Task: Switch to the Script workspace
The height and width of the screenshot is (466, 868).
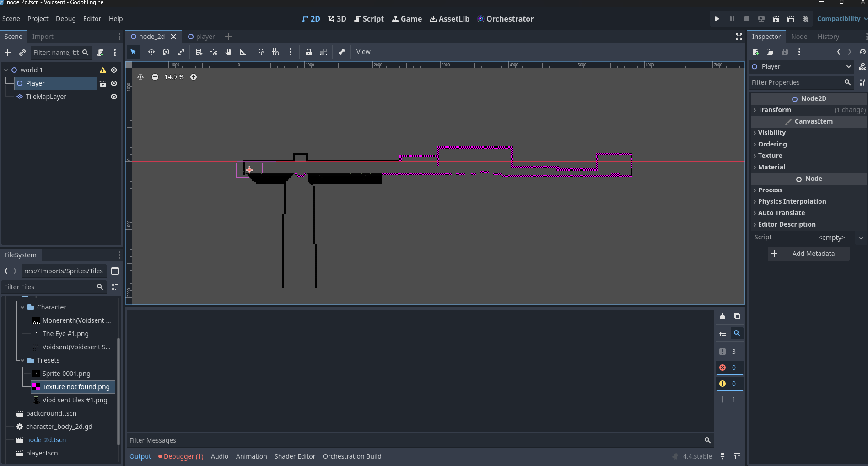Action: click(x=369, y=19)
